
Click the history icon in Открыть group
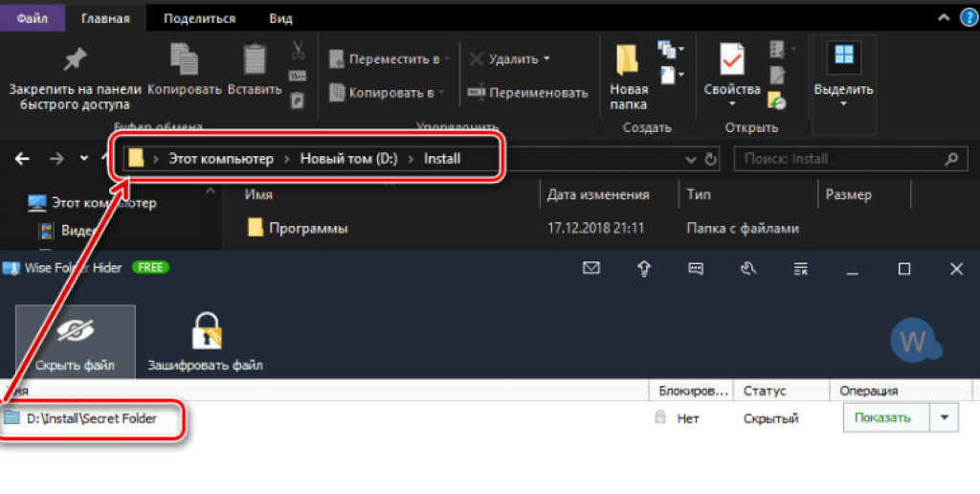(x=777, y=101)
